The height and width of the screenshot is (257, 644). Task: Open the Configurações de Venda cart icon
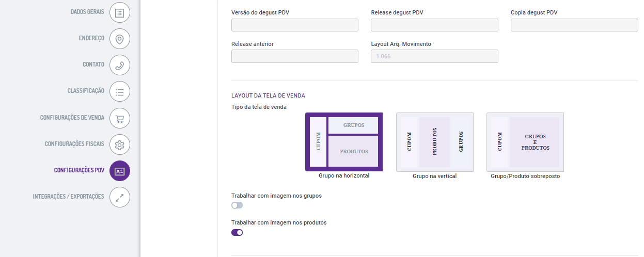pos(120,118)
